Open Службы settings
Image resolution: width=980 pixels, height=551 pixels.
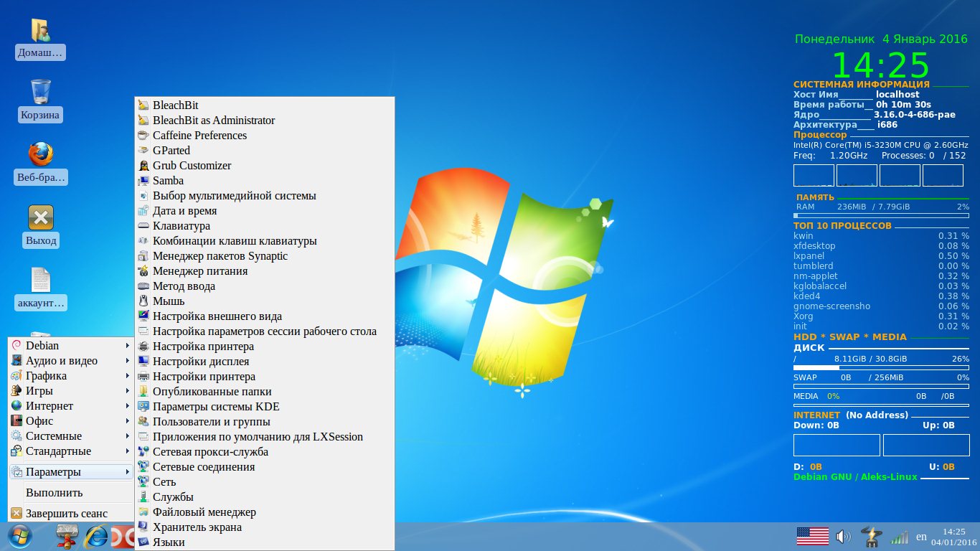click(x=265, y=496)
